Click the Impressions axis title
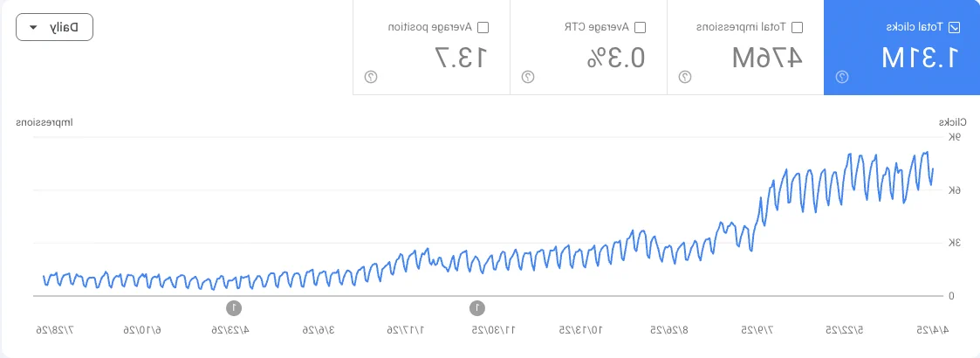980x358 pixels. click(45, 121)
